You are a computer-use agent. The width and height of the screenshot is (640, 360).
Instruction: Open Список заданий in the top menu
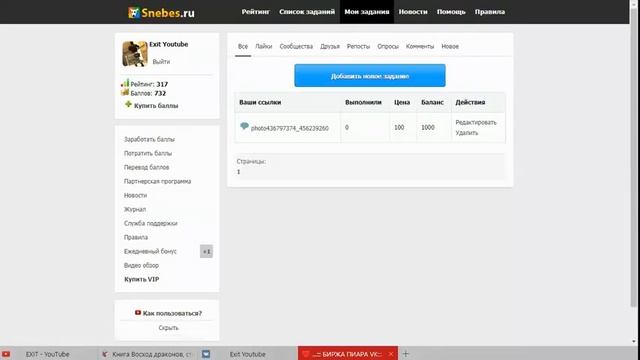click(307, 12)
